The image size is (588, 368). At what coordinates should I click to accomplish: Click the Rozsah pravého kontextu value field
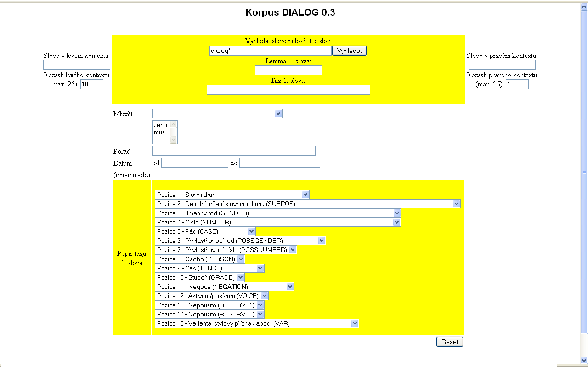click(x=517, y=84)
